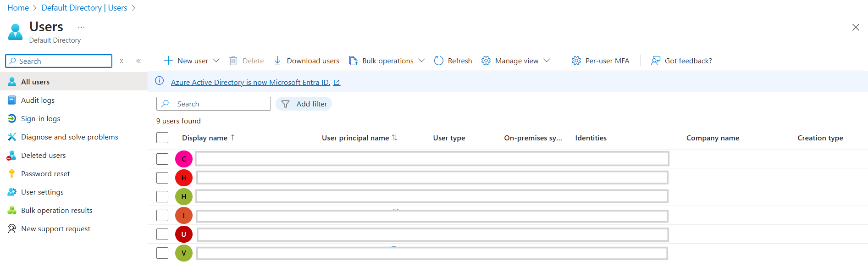Viewport: 868px width, 262px height.
Task: Open Per-user MFA settings
Action: [600, 61]
